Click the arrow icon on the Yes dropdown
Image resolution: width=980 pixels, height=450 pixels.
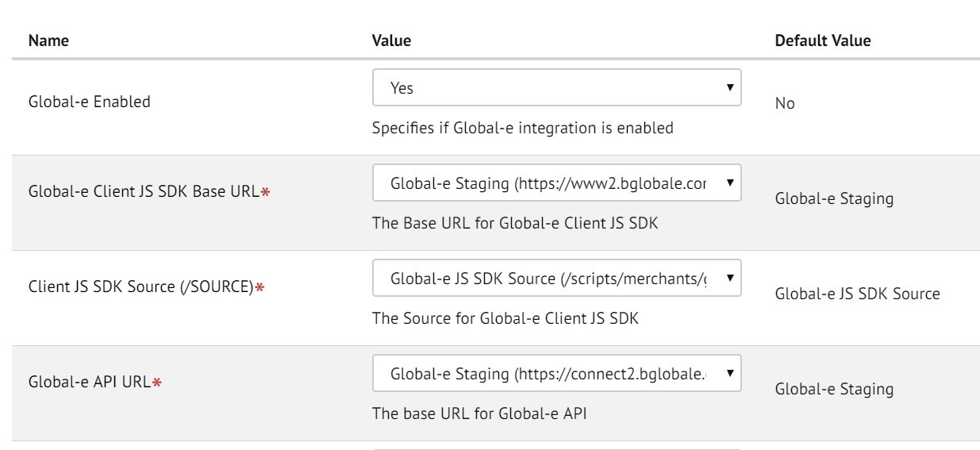tap(729, 87)
